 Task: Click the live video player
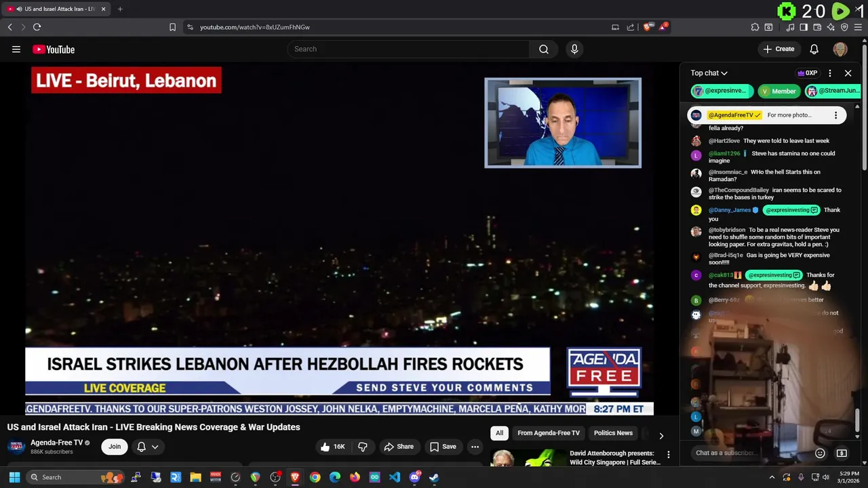pyautogui.click(x=339, y=238)
